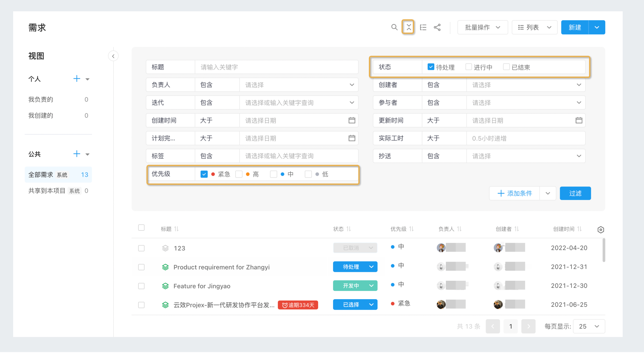
Task: Check 已结束 status checkbox
Action: click(506, 67)
